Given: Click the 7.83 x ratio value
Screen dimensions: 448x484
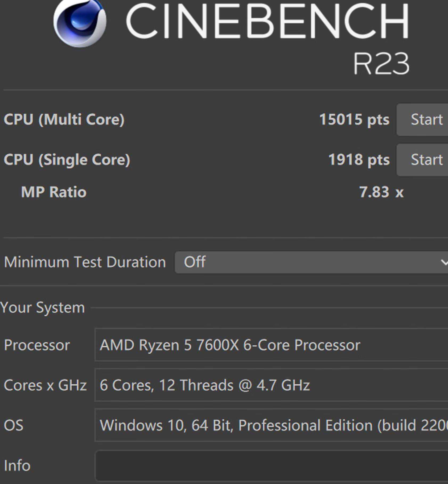Looking at the screenshot, I should pos(381,192).
